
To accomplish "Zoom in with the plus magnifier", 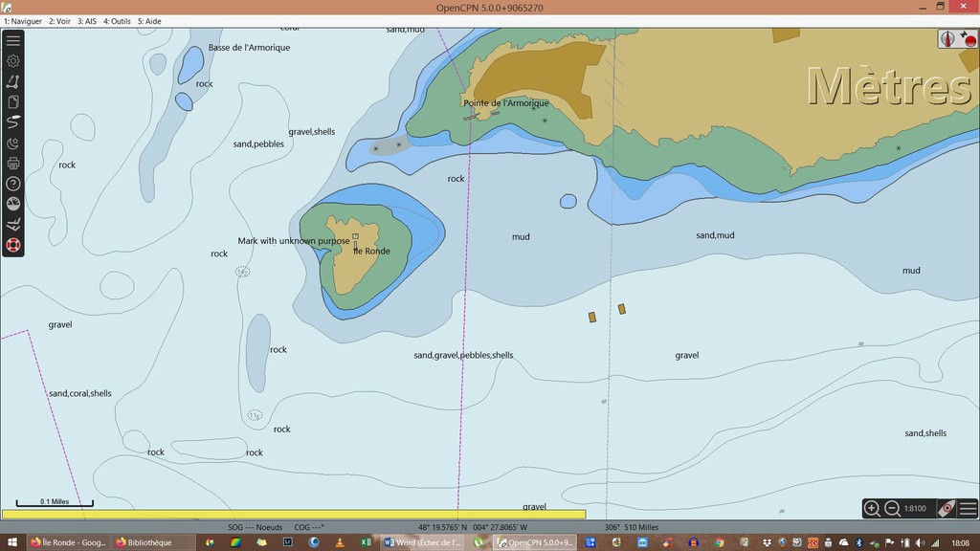I will [872, 509].
